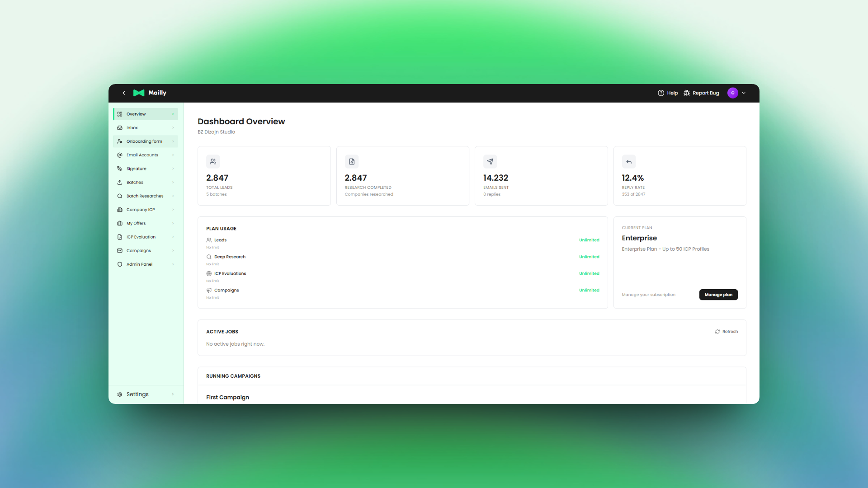The width and height of the screenshot is (868, 488).
Task: Click the back arrow in top bar
Action: 124,93
